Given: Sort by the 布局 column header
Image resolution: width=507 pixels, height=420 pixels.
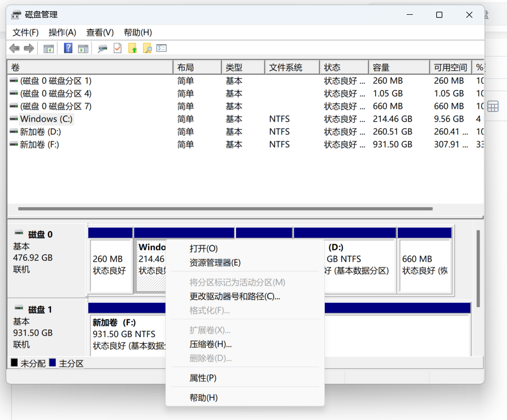Looking at the screenshot, I should (197, 68).
